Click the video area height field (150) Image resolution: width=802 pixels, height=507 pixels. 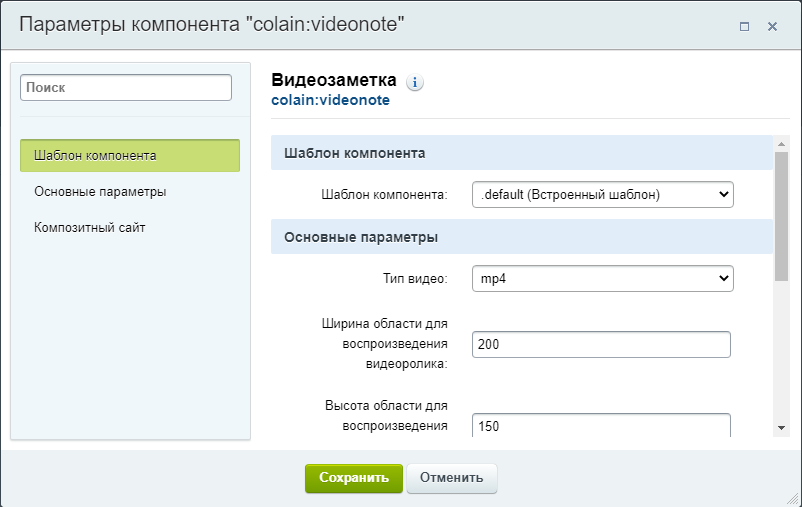tap(601, 426)
